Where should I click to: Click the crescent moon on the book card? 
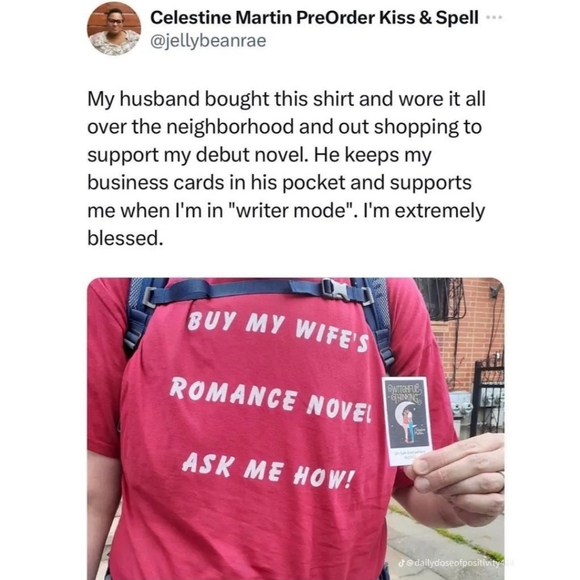(402, 412)
